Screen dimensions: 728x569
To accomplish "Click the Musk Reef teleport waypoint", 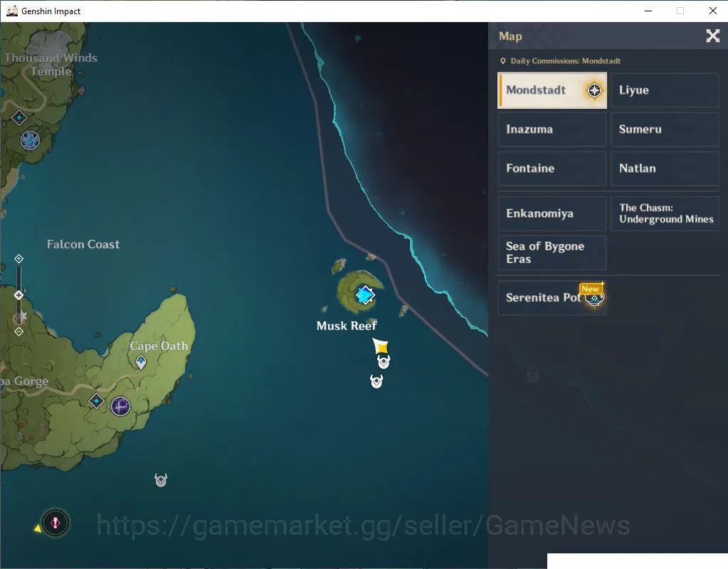I will [x=365, y=295].
